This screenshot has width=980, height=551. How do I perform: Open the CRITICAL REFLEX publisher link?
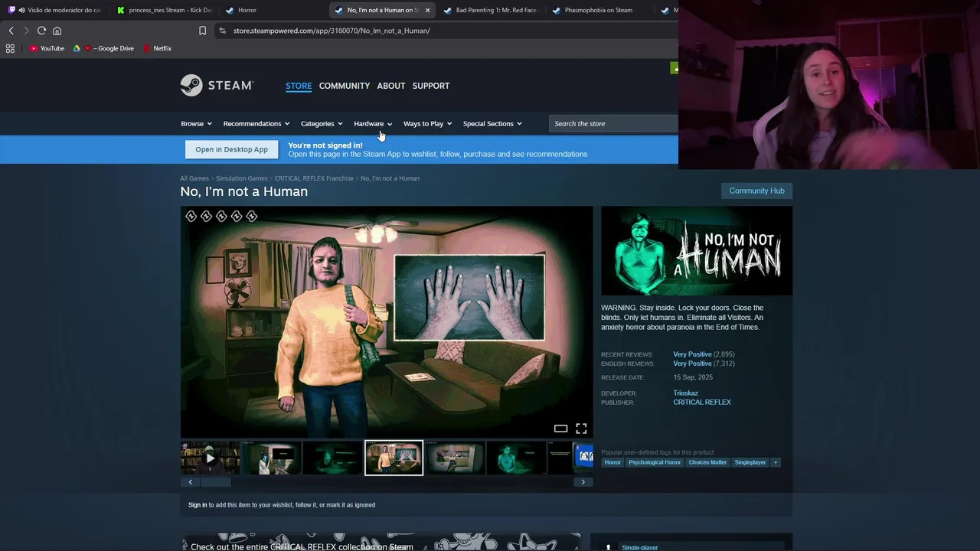pos(702,403)
